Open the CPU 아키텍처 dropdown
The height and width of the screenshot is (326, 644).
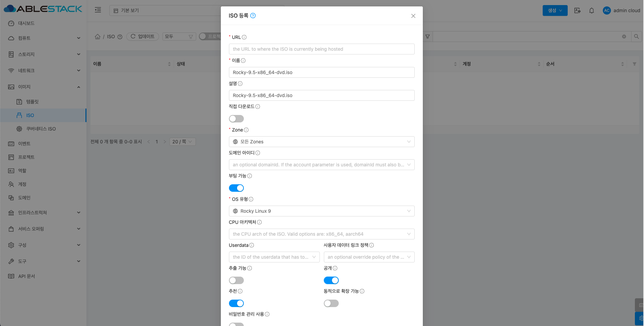322,234
